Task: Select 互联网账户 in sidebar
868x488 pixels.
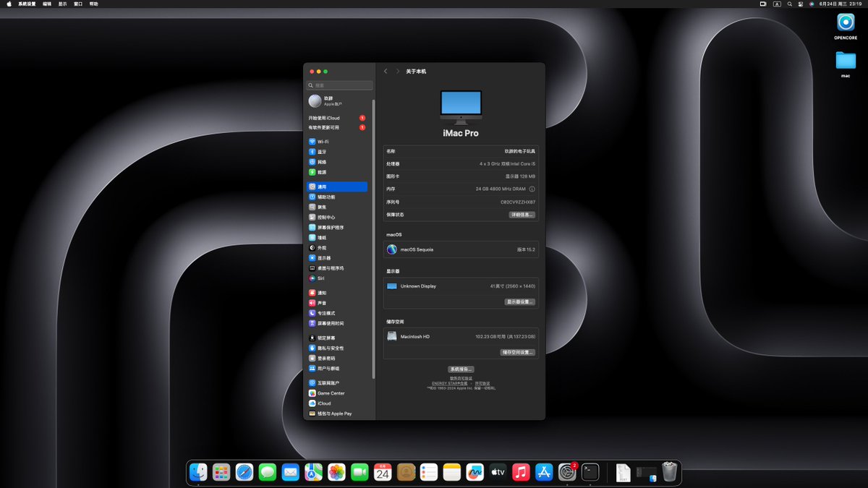Action: pyautogui.click(x=337, y=383)
